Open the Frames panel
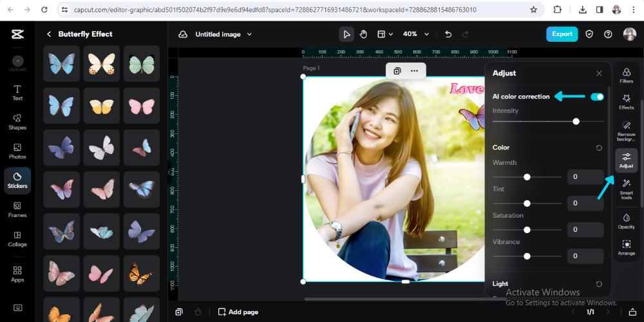This screenshot has width=644, height=322. [17, 210]
